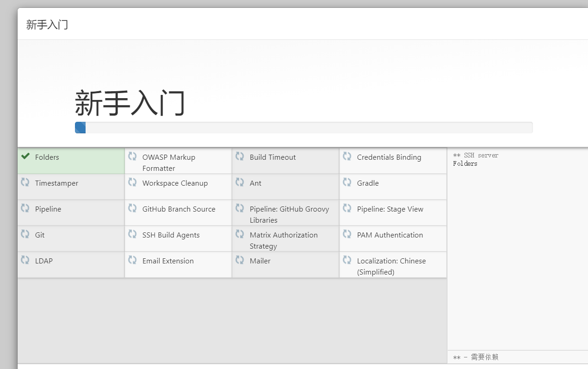Select the Matrix Authorization Strategy label
This screenshot has width=588, height=369.
click(x=284, y=240)
